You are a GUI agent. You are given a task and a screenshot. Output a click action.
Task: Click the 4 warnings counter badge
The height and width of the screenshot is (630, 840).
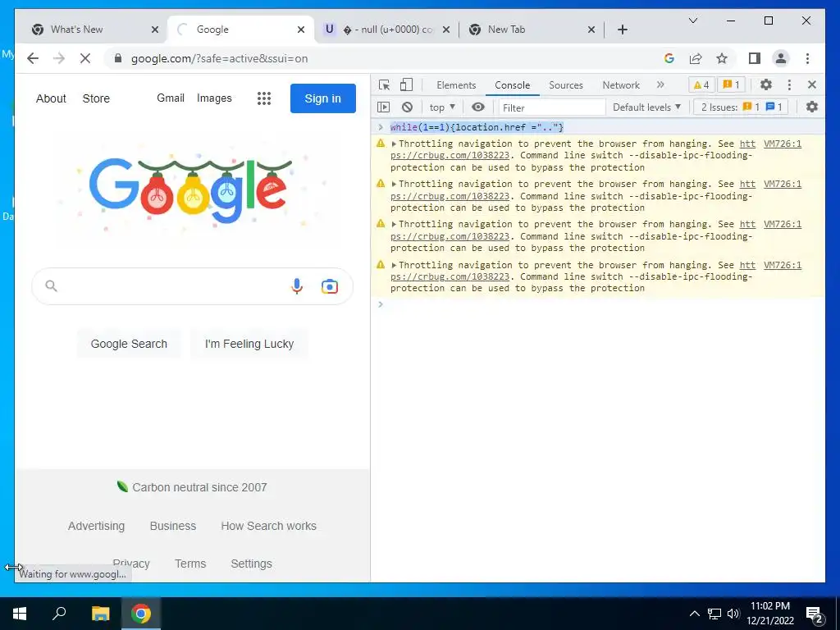[x=701, y=84]
